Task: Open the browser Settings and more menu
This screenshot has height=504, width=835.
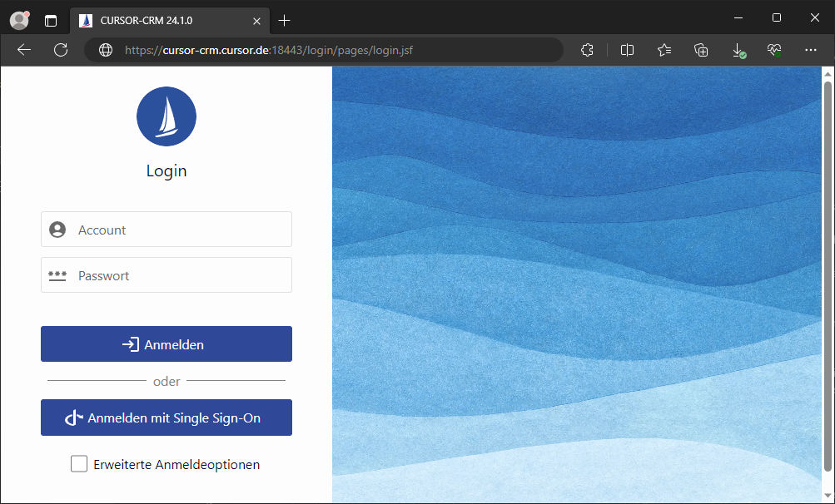Action: click(x=811, y=50)
